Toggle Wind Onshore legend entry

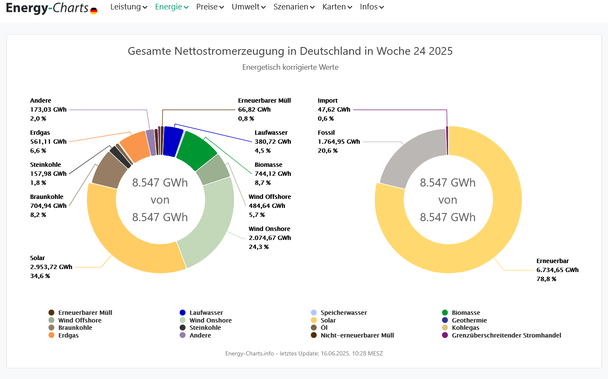[x=206, y=320]
